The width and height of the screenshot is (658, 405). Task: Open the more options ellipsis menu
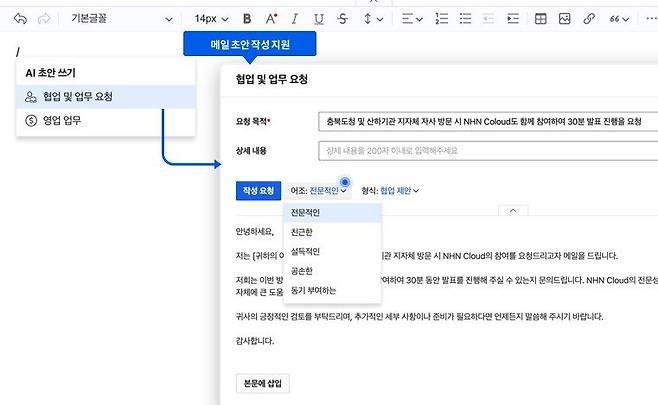[651, 19]
